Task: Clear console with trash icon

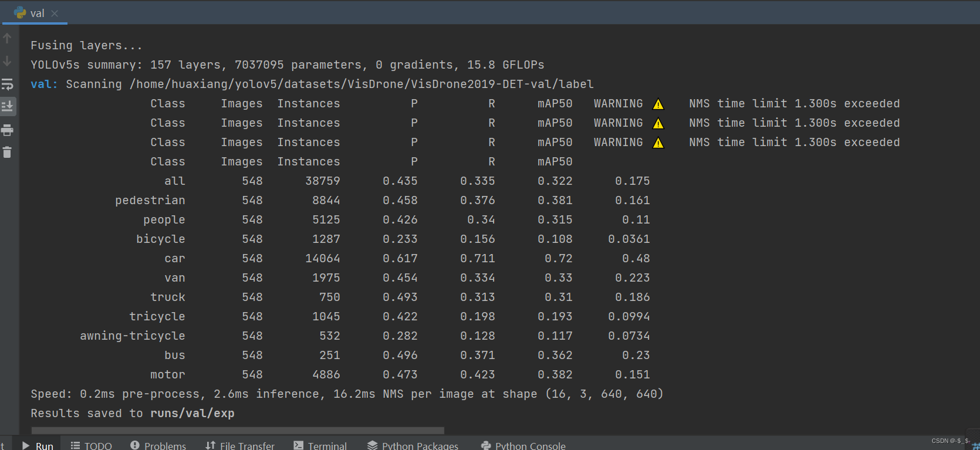Action: [x=8, y=152]
